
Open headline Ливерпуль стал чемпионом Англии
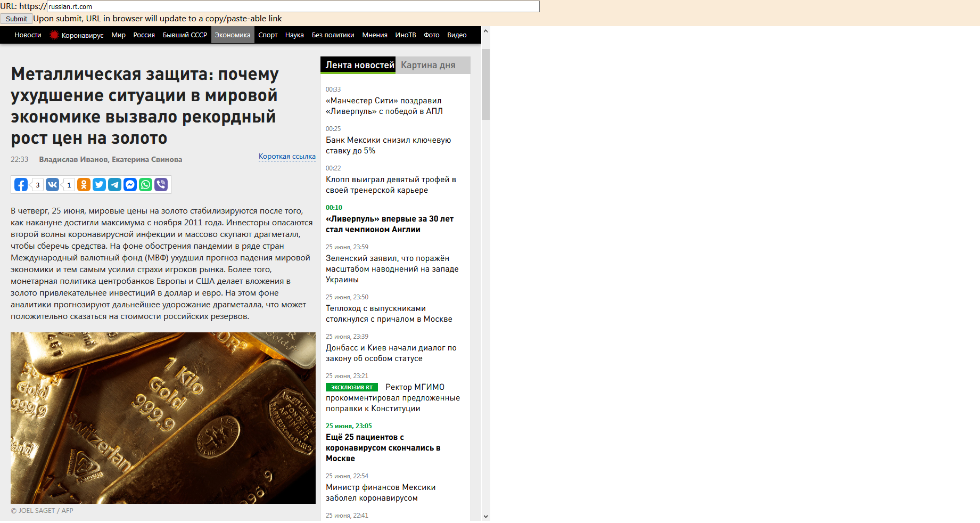point(390,224)
